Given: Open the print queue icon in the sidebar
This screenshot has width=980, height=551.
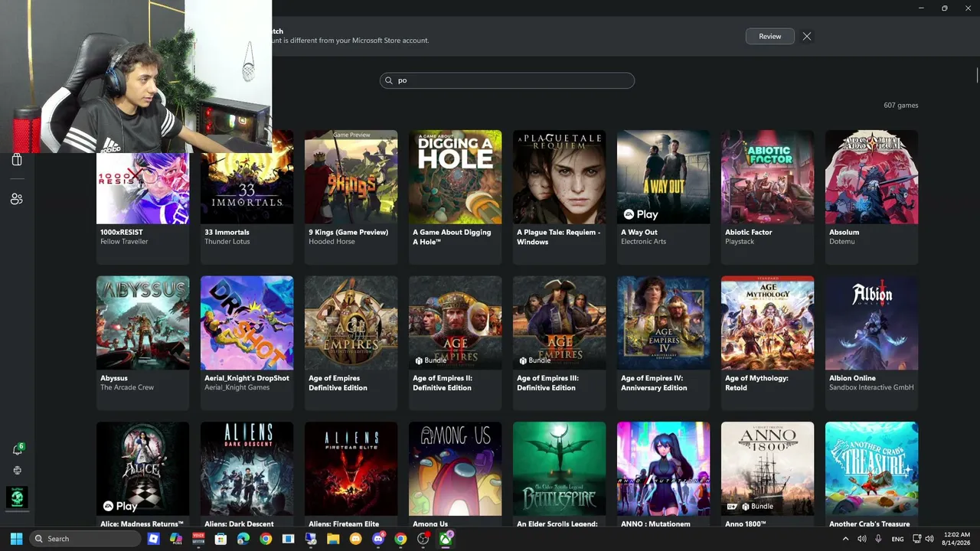Looking at the screenshot, I should point(17,471).
